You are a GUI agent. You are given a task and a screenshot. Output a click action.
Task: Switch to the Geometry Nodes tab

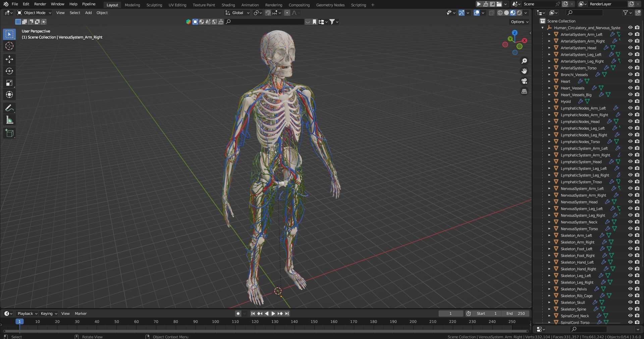tap(330, 5)
